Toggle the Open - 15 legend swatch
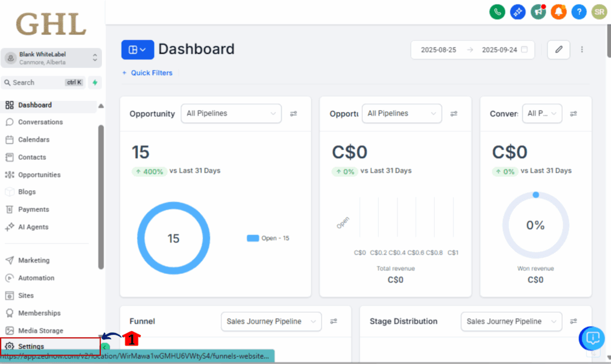Viewport: 611px width, 364px height. click(253, 238)
